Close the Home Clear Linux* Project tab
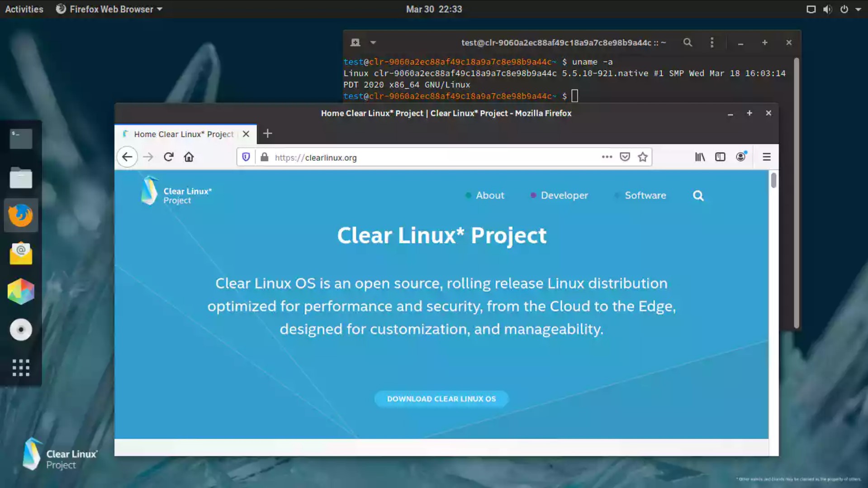 click(x=246, y=134)
